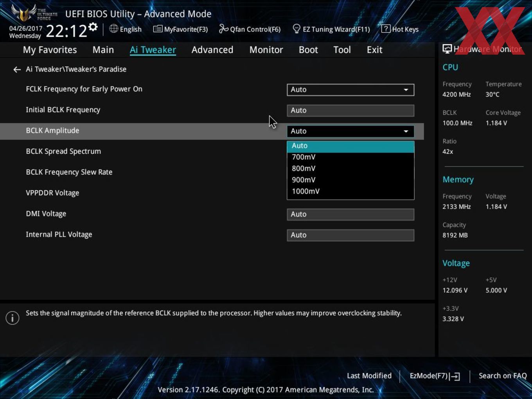Click BCLK value 100.0 MHz
The height and width of the screenshot is (399, 532).
[x=457, y=123]
